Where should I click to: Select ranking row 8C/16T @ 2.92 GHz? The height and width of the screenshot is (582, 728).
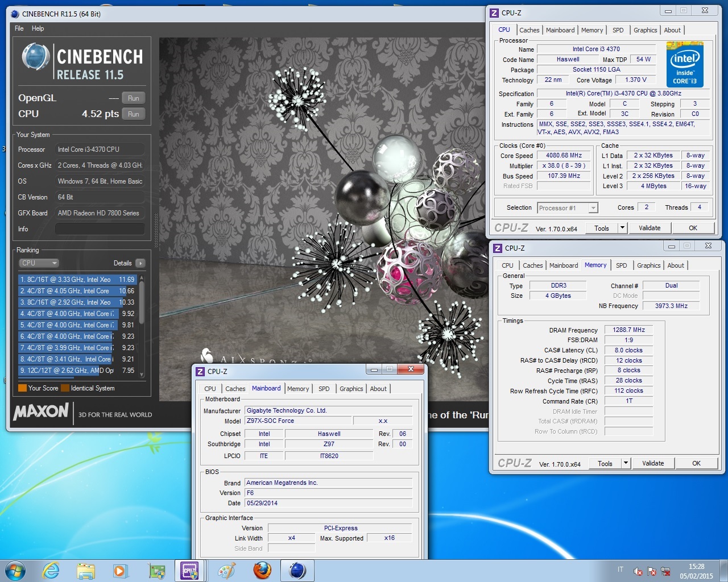pyautogui.click(x=77, y=302)
